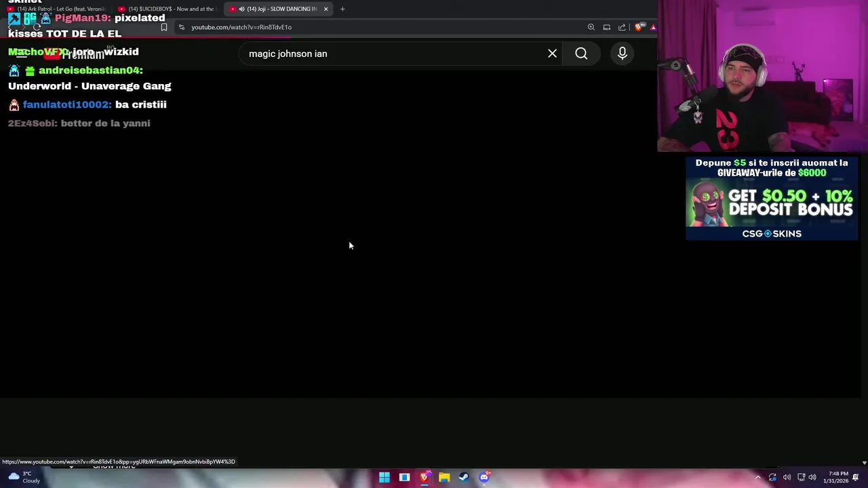
Task: Switch to $UICIDEBOY$ Now and at the tab
Action: coord(167,9)
